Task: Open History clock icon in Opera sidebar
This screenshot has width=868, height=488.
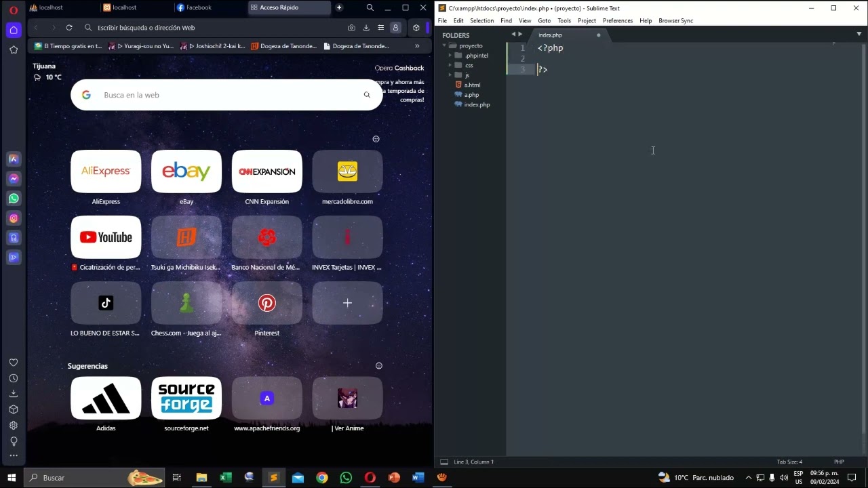Action: pos(14,378)
